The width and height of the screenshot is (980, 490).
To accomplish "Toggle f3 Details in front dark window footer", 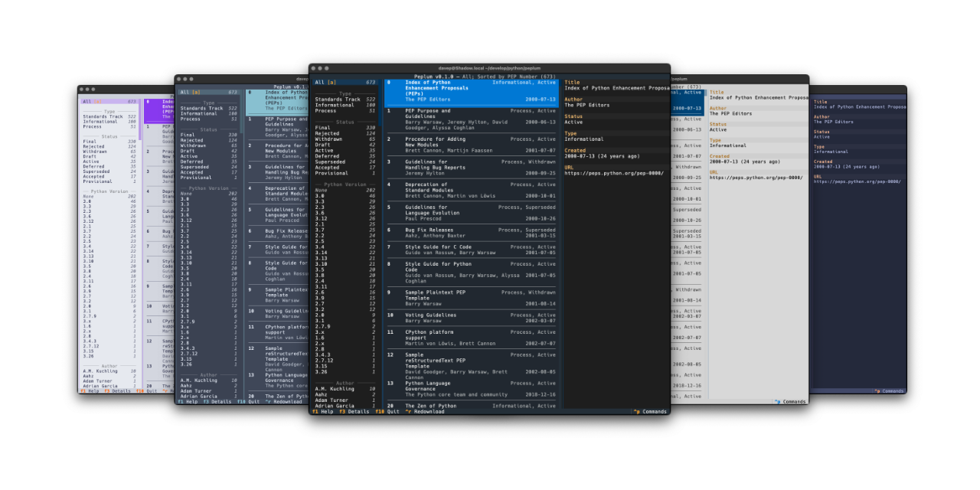I will (x=354, y=411).
